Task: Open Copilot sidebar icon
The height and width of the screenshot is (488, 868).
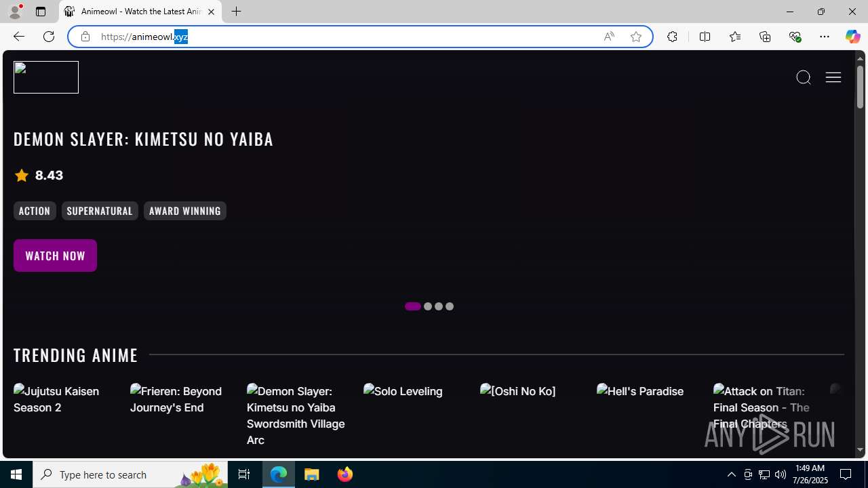Action: point(852,37)
